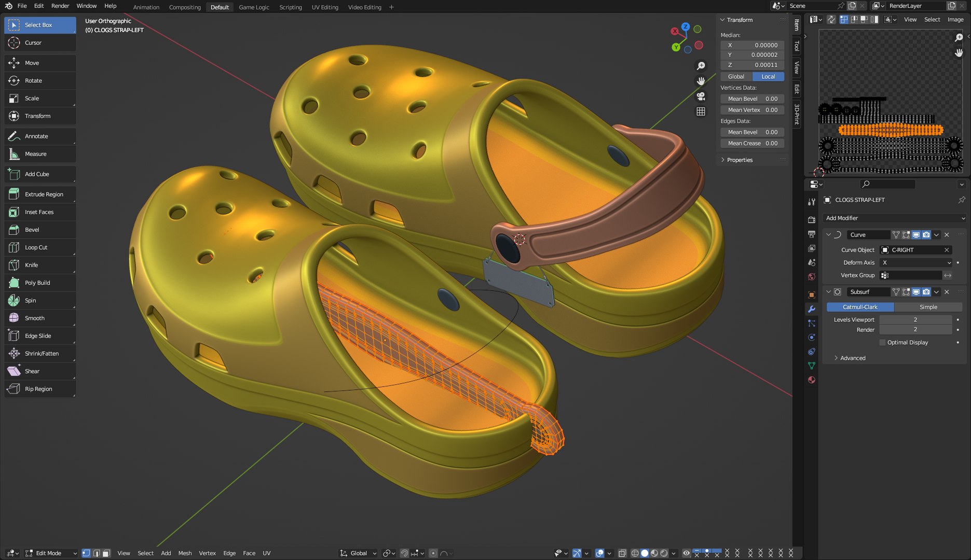Toggle Curve modifier render display
Viewport: 971px width, 560px height.
coord(926,235)
